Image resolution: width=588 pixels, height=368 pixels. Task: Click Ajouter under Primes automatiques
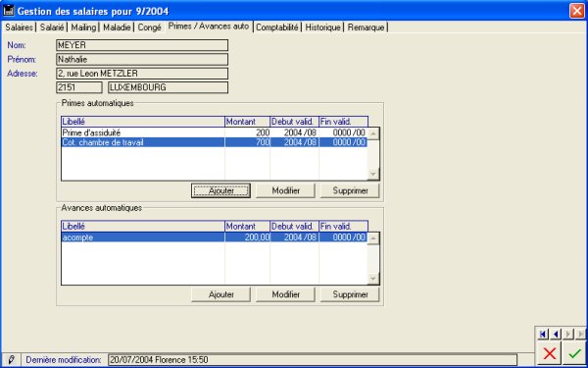220,190
